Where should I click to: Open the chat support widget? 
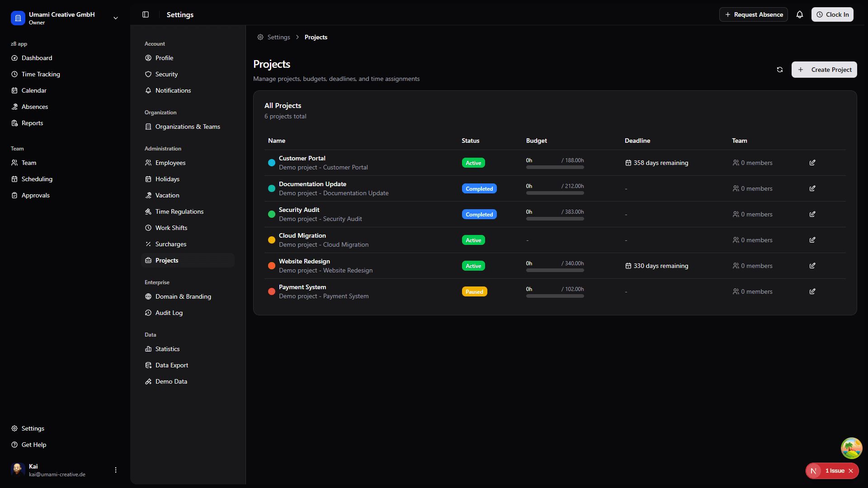tap(851, 448)
